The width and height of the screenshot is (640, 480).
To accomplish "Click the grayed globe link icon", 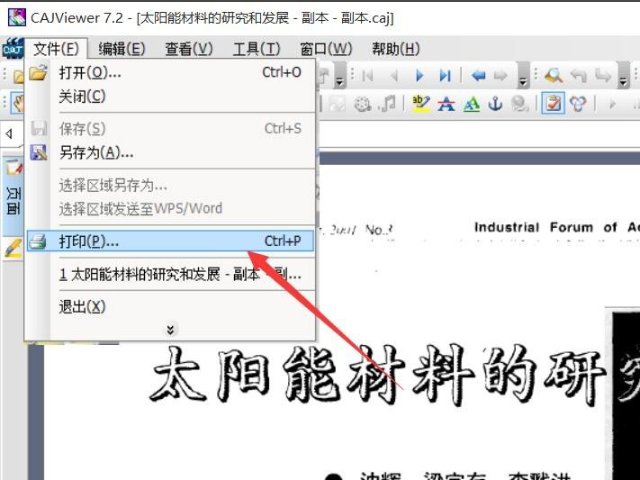I will [x=520, y=104].
